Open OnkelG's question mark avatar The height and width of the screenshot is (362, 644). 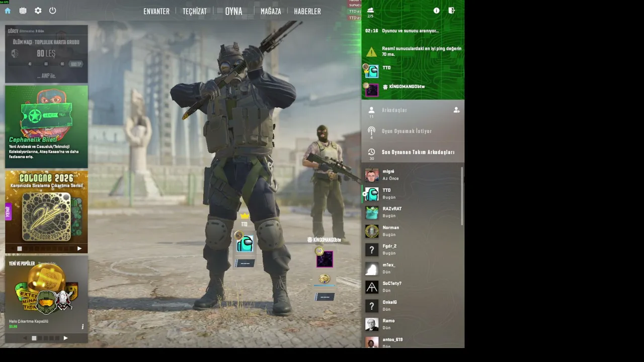click(372, 306)
